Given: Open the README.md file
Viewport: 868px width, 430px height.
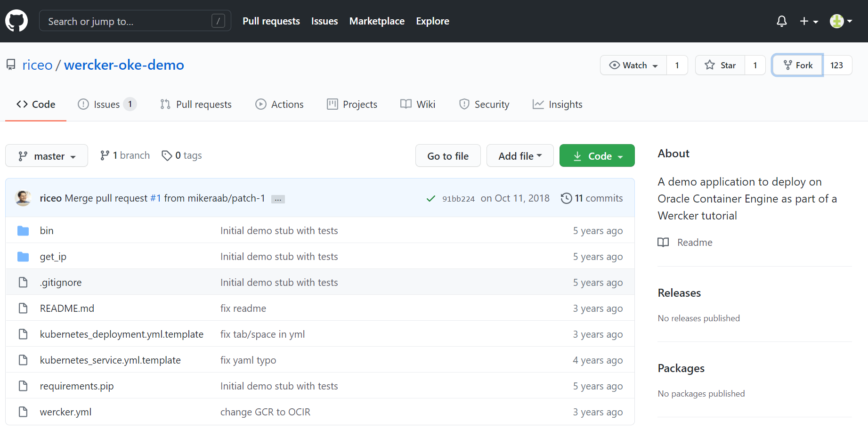Looking at the screenshot, I should coord(67,308).
